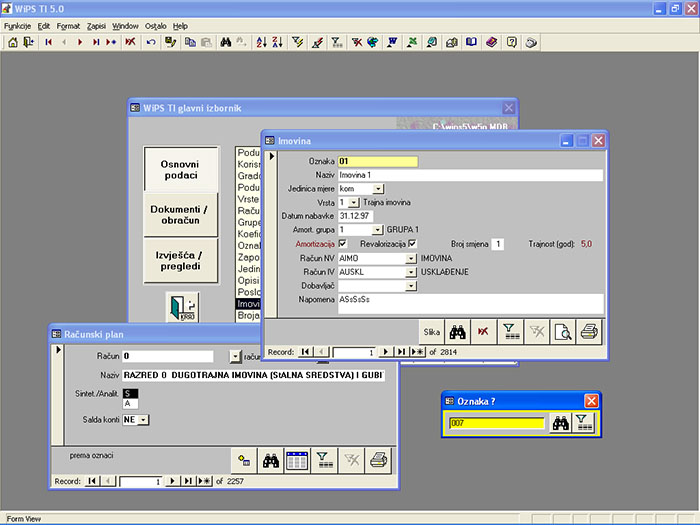Click the table grid icon in Računski plan
Screen dimensions: 700x525
point(297,460)
